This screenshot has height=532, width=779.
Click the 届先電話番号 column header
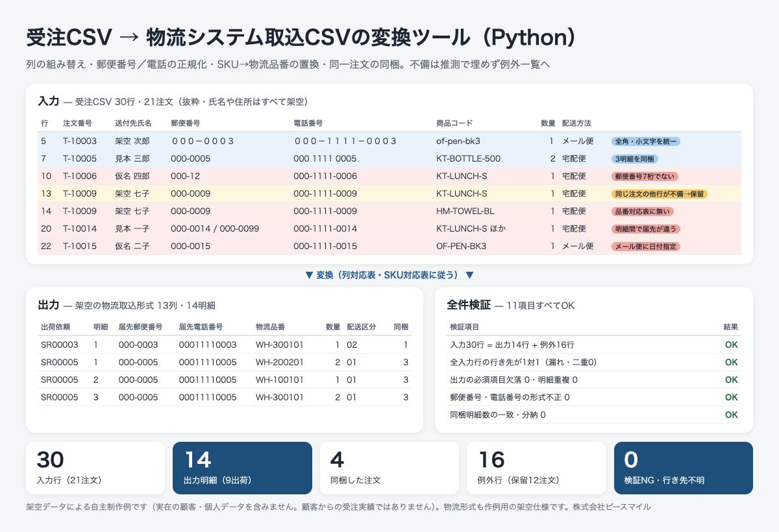point(201,326)
